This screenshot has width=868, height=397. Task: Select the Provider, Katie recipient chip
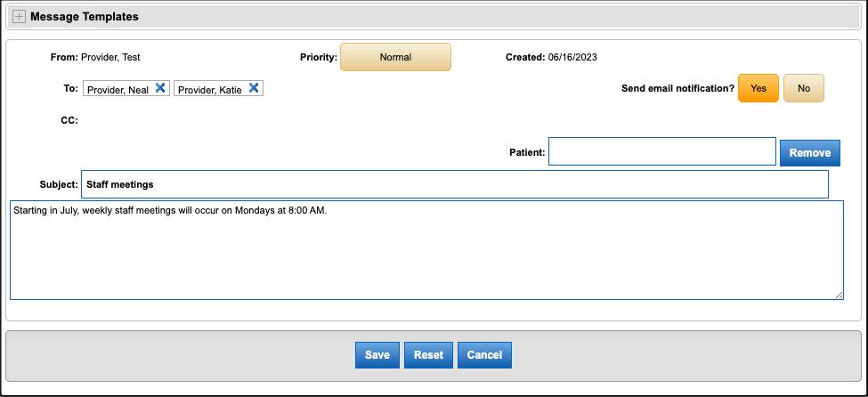point(210,89)
